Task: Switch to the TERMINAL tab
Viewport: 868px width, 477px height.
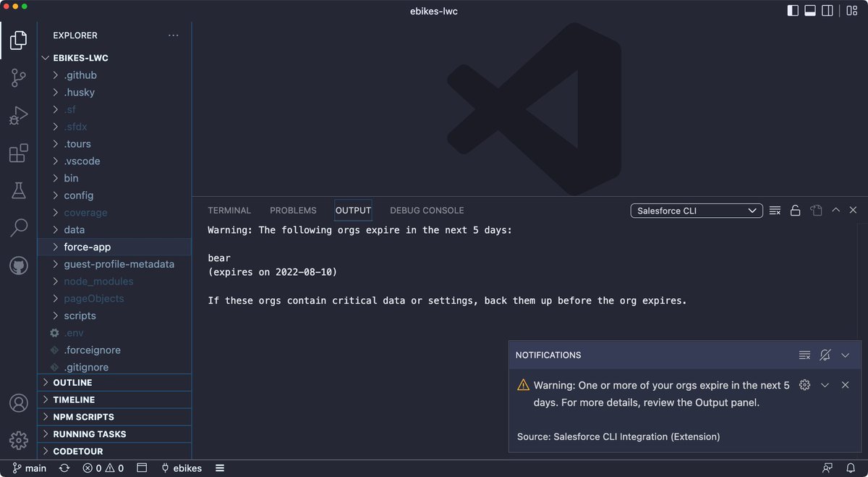Action: click(x=229, y=211)
